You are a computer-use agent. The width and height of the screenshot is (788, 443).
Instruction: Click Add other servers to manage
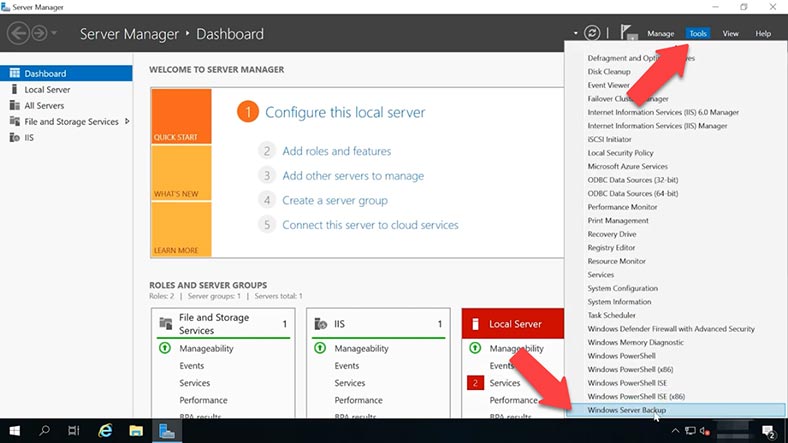coord(353,176)
